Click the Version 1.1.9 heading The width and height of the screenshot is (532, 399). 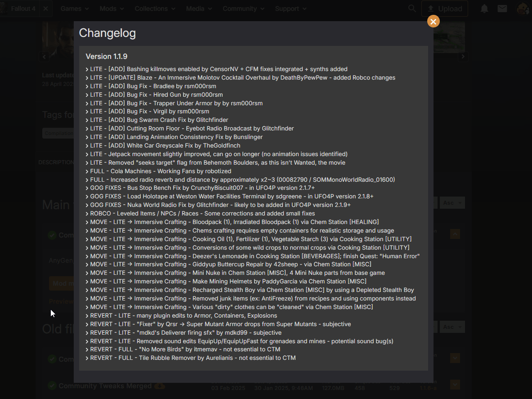107,57
